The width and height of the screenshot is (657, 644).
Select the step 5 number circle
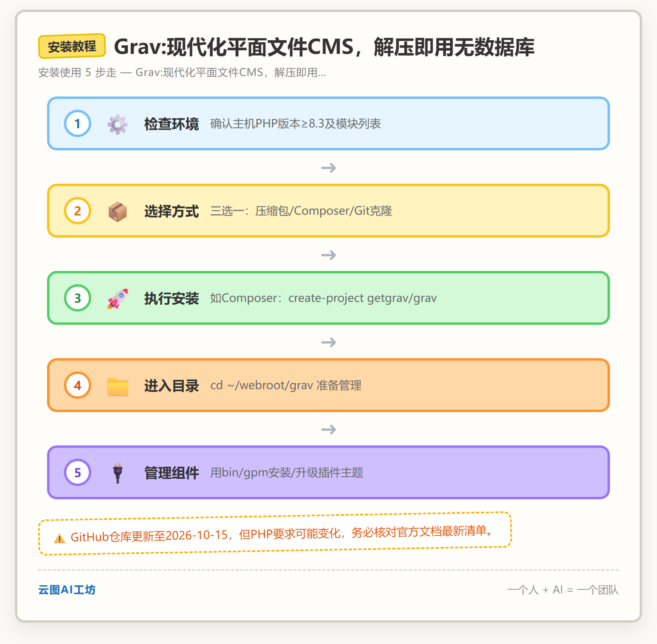tap(78, 472)
